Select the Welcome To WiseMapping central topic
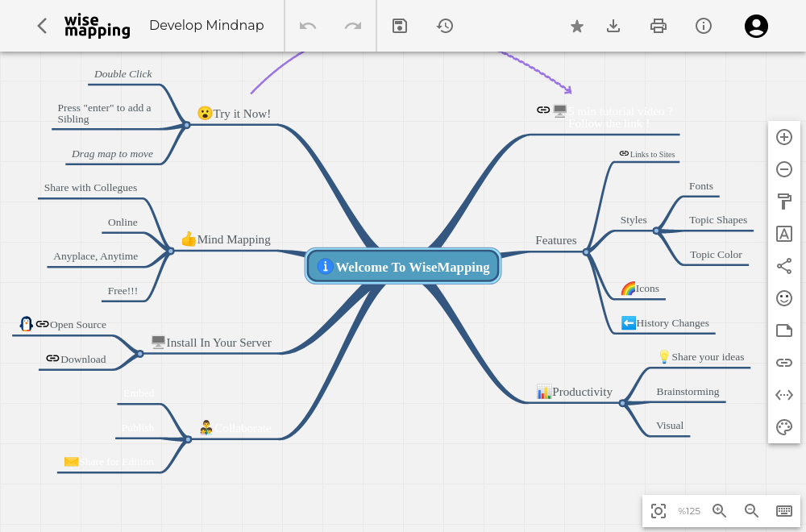This screenshot has width=806, height=532. (403, 266)
